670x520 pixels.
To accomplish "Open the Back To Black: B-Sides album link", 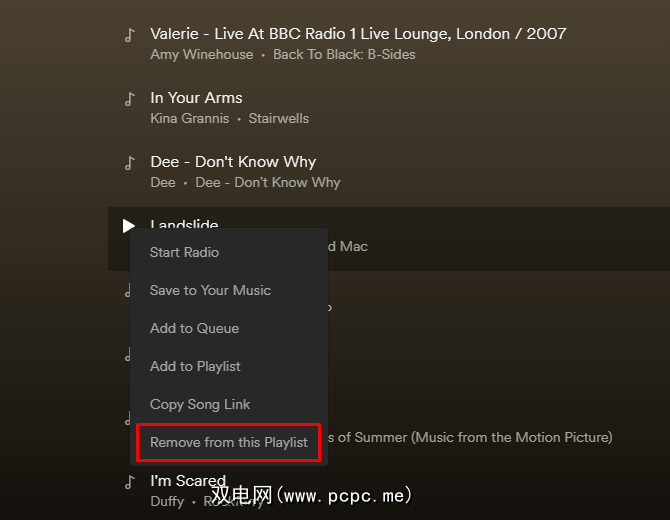I will coord(344,55).
